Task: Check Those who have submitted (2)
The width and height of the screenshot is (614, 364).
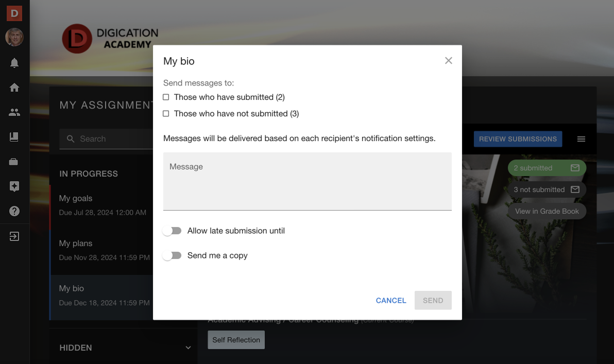Action: tap(166, 97)
